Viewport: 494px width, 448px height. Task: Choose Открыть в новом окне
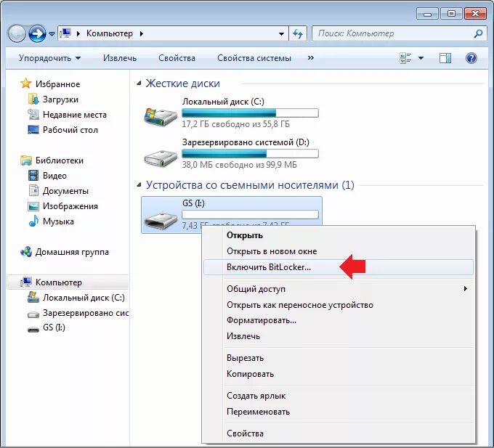(x=339, y=251)
